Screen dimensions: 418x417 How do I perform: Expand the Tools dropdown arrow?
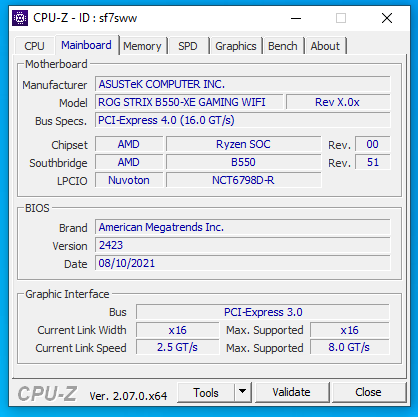(243, 393)
